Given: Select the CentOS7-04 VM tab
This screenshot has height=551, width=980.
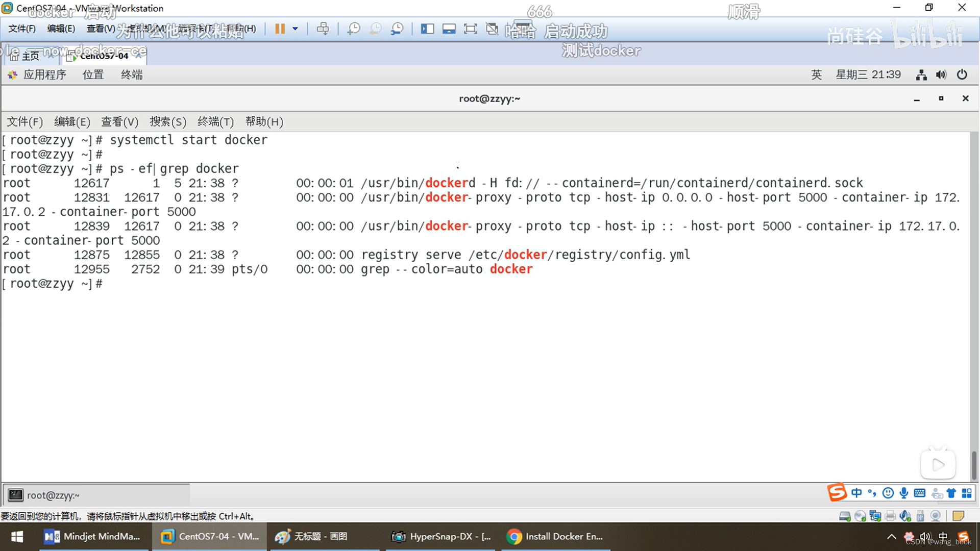Looking at the screenshot, I should coord(104,56).
